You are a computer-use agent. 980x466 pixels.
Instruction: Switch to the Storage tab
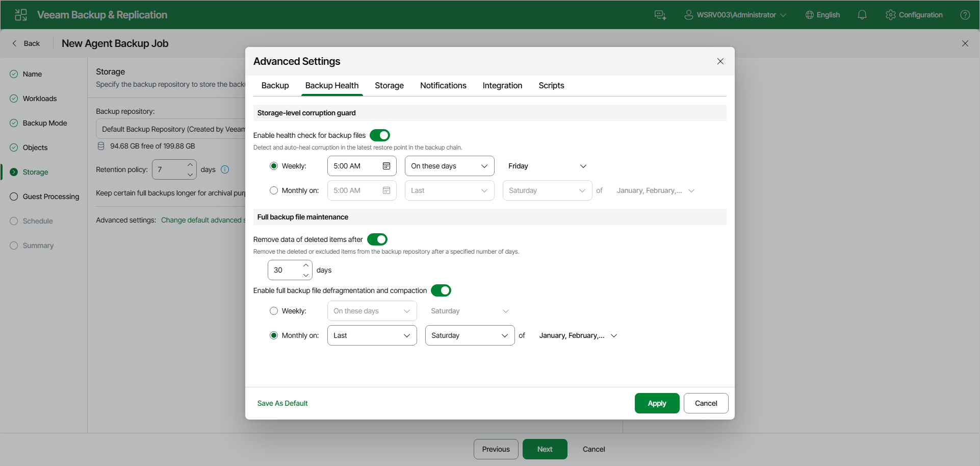[x=389, y=86]
